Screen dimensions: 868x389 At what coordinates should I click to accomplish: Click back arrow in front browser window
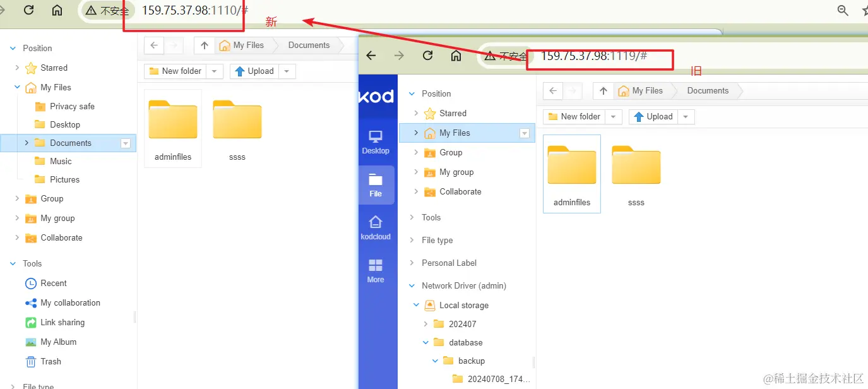pyautogui.click(x=371, y=56)
